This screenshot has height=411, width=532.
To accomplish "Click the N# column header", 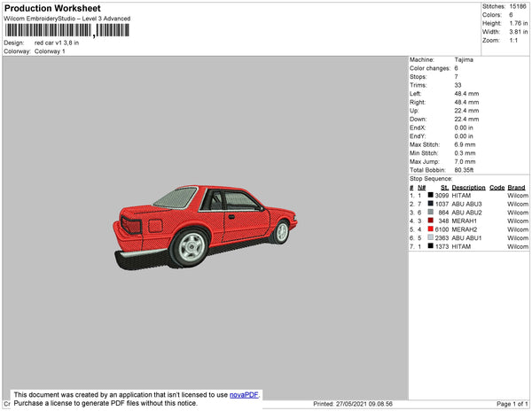I will 422,188.
